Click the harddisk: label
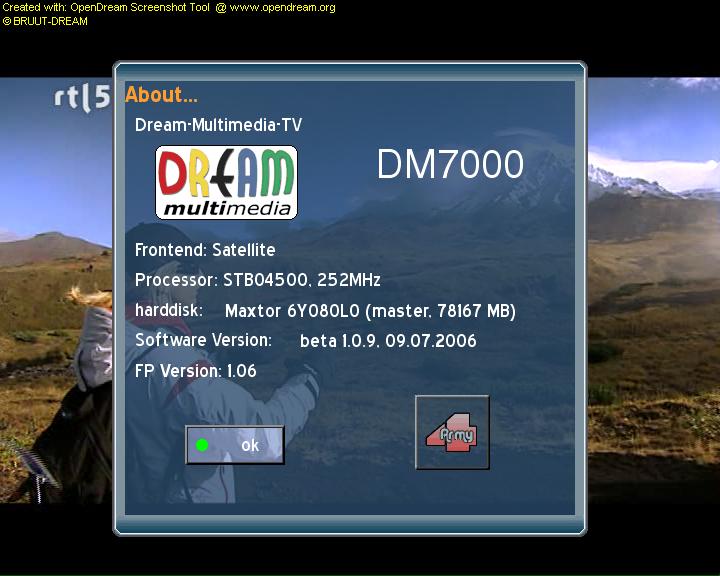This screenshot has height=576, width=720. [x=169, y=310]
